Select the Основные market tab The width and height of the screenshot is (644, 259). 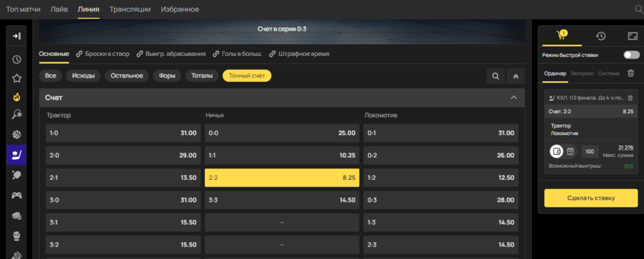pyautogui.click(x=54, y=54)
